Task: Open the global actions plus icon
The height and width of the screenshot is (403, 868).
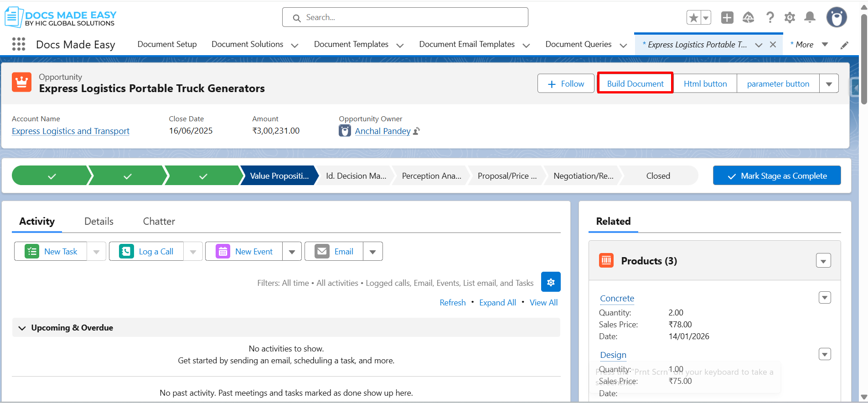Action: click(727, 18)
